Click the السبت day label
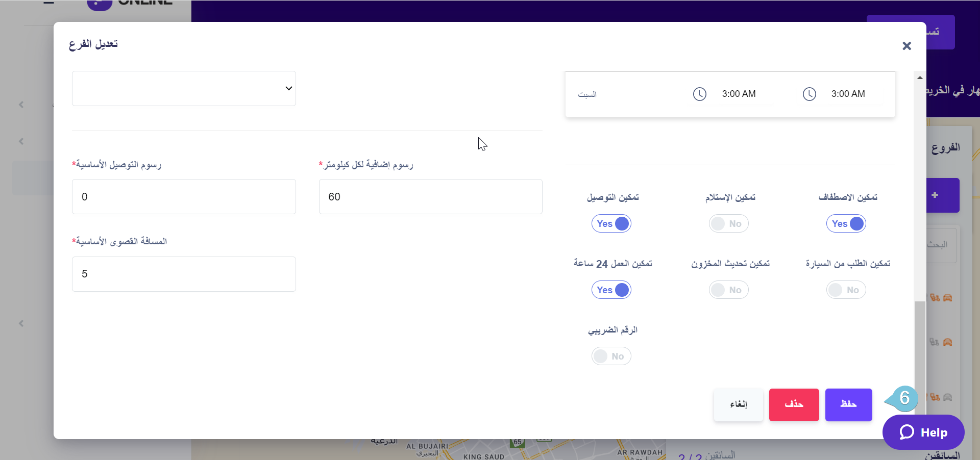Image resolution: width=980 pixels, height=460 pixels. [x=587, y=94]
